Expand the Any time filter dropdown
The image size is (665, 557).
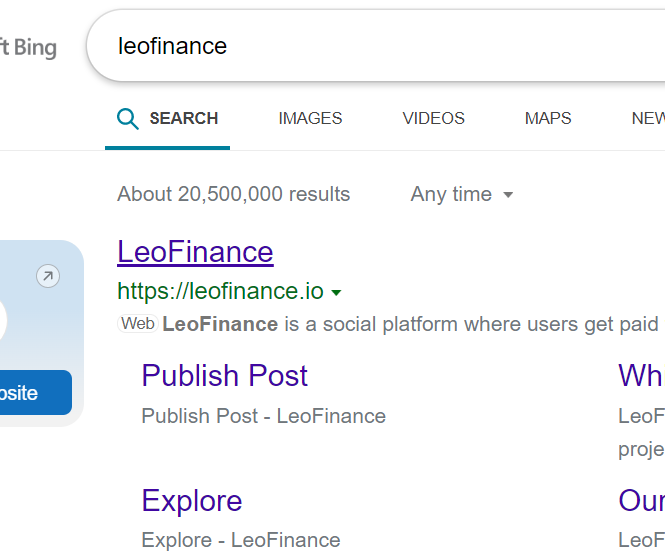(462, 194)
